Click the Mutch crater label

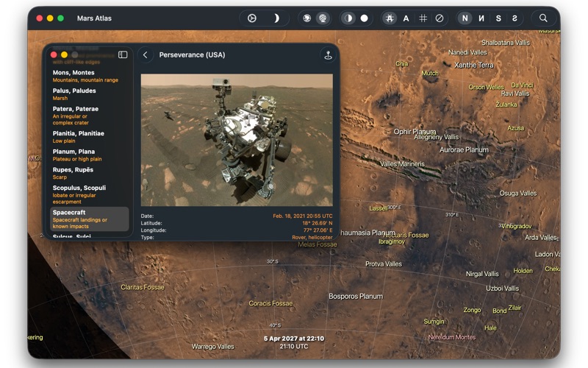tap(430, 73)
